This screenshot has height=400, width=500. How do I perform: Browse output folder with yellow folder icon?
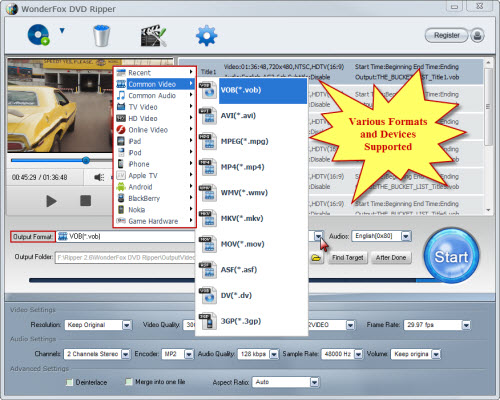(x=316, y=258)
